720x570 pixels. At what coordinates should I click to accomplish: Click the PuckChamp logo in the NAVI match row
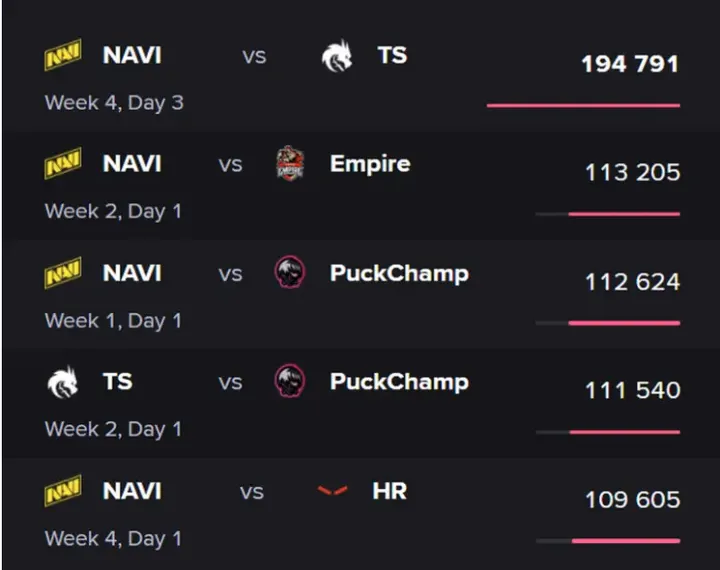[x=290, y=272]
